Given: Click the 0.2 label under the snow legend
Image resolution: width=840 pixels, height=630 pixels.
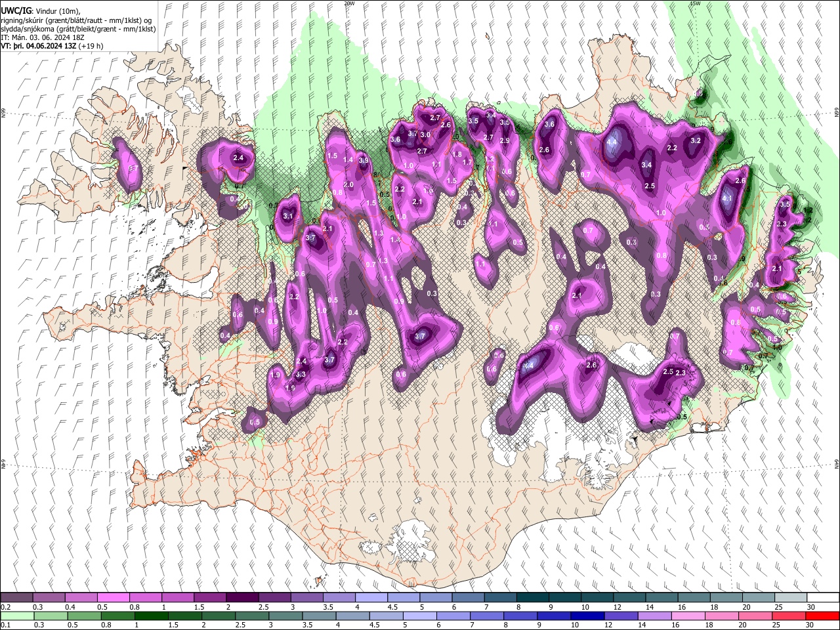Looking at the screenshot, I should pyautogui.click(x=6, y=607).
